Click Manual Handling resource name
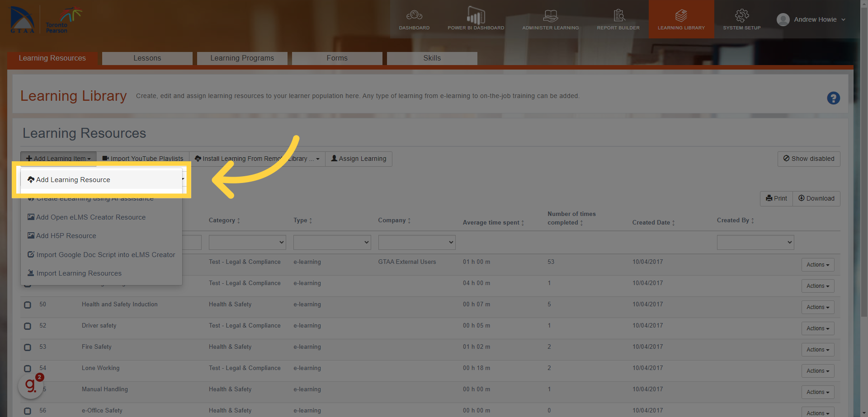The height and width of the screenshot is (417, 868). coord(105,389)
